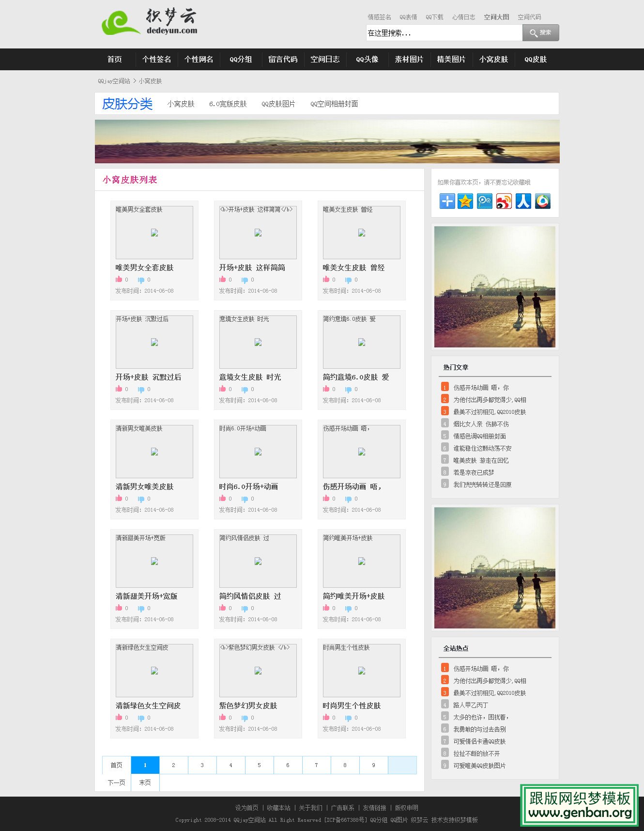Click the Tencent Weibo share icon
The width and height of the screenshot is (644, 831).
click(485, 201)
